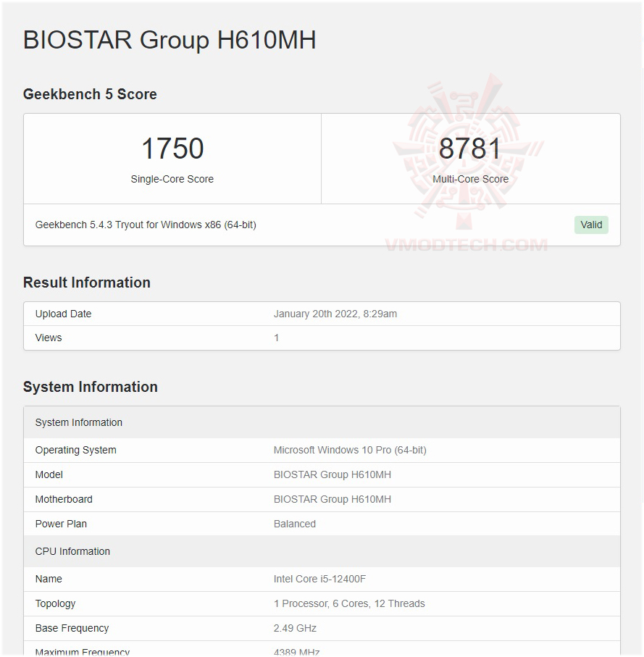Click the Upload Date row label
The width and height of the screenshot is (644, 657).
(x=63, y=314)
